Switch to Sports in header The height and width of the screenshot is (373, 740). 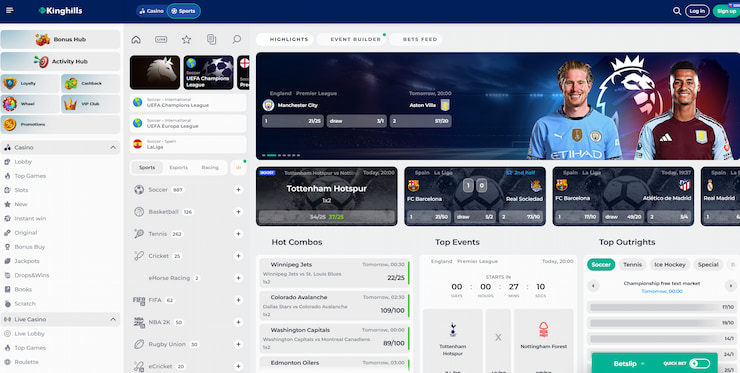click(184, 11)
